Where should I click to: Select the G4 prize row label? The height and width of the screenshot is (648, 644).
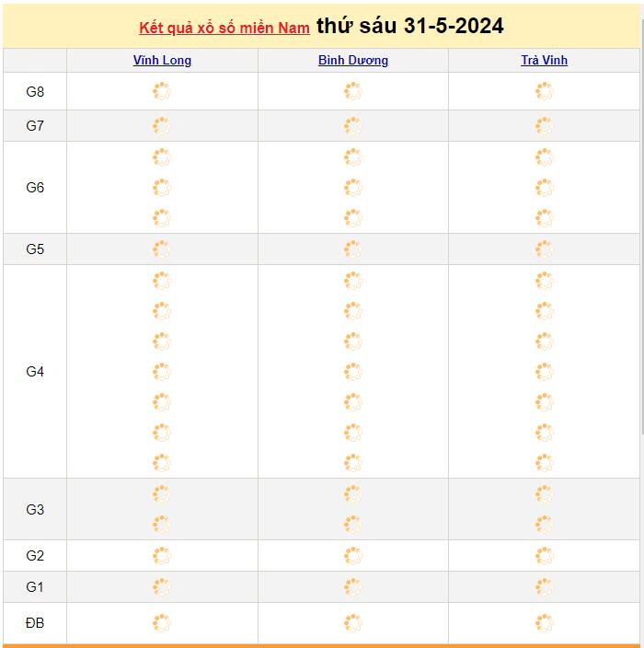[35, 372]
